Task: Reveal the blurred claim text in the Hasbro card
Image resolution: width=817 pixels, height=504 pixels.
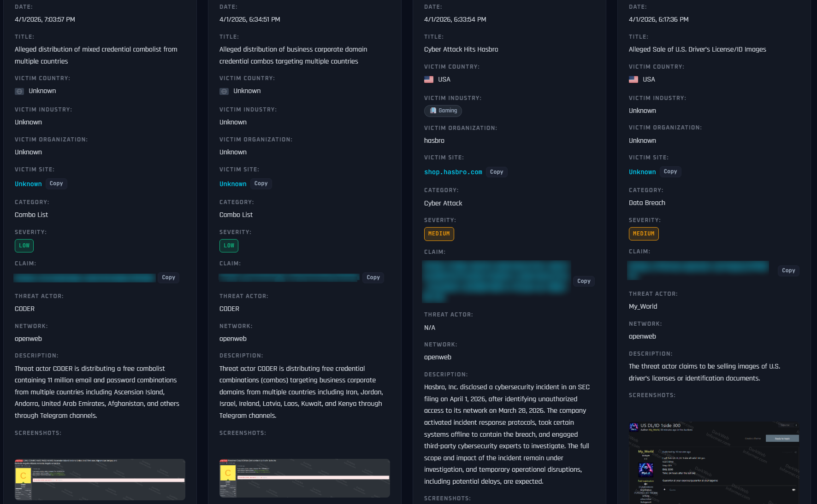Action: 496,281
